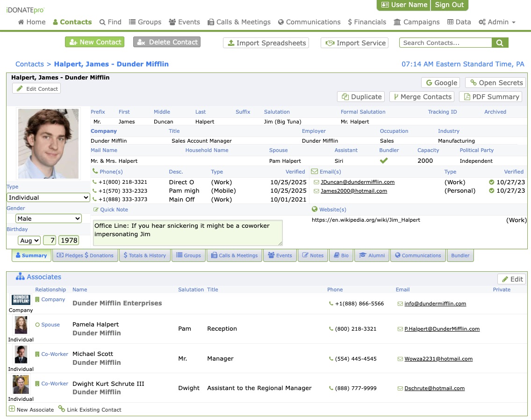The height and width of the screenshot is (420, 531).
Task: Click the New Associate plus icon
Action: [x=12, y=409]
